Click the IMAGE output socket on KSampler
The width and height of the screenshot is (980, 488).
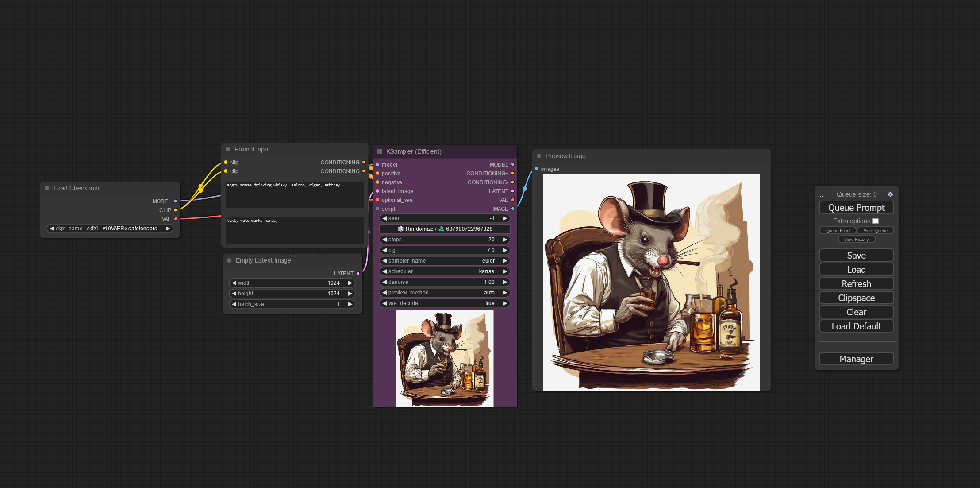coord(513,209)
